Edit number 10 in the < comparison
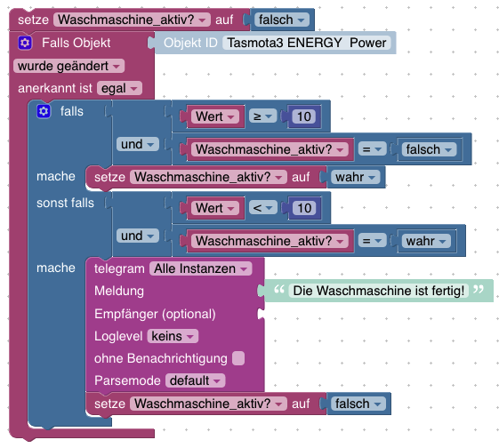This screenshot has height=448, width=499. coord(304,208)
